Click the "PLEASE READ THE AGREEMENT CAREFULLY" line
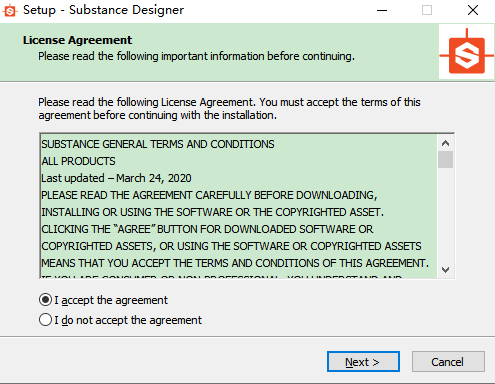 pos(209,195)
